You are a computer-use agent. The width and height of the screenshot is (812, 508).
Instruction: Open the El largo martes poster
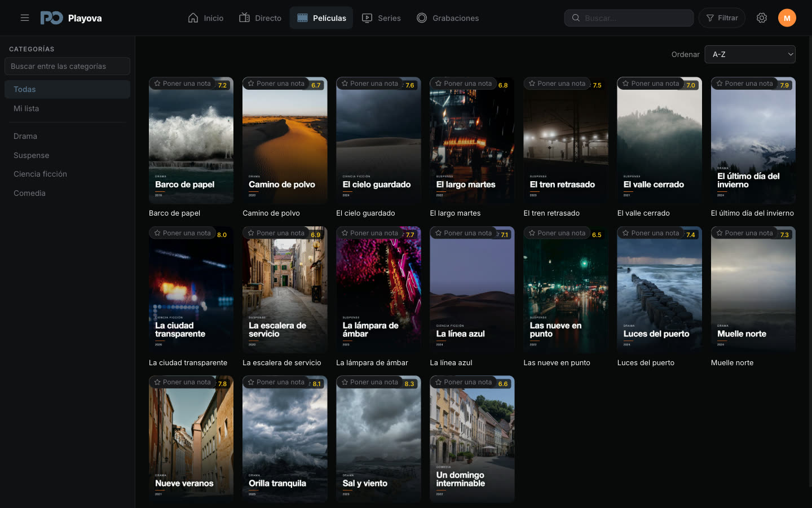472,141
